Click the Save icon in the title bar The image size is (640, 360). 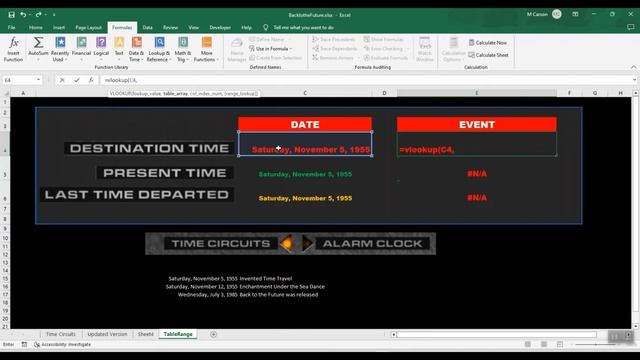click(11, 15)
